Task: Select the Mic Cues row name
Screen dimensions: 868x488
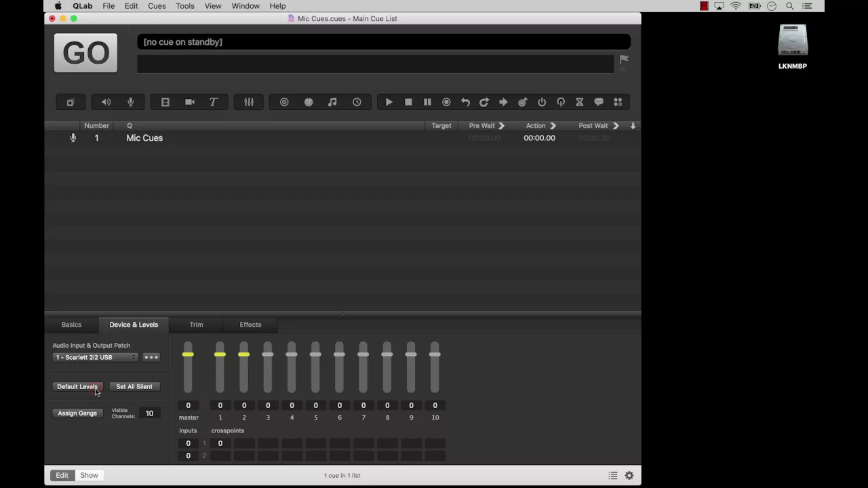Action: [x=144, y=138]
